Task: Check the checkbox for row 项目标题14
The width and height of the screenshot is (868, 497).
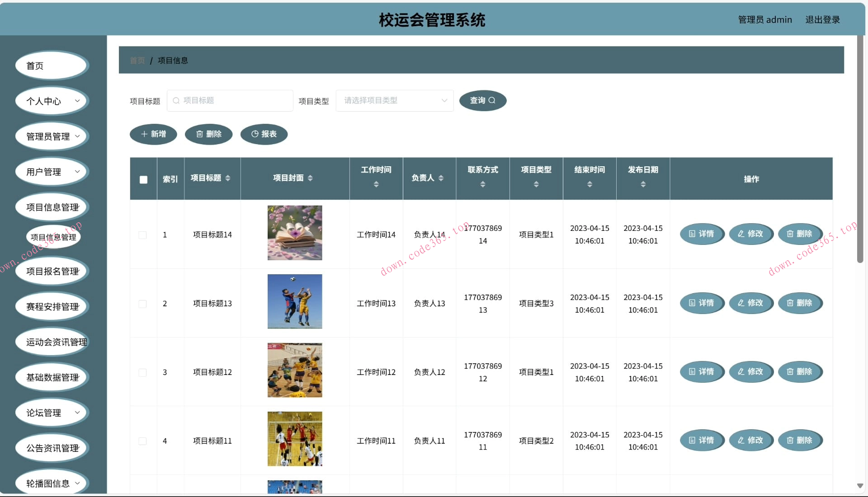Action: coord(143,234)
